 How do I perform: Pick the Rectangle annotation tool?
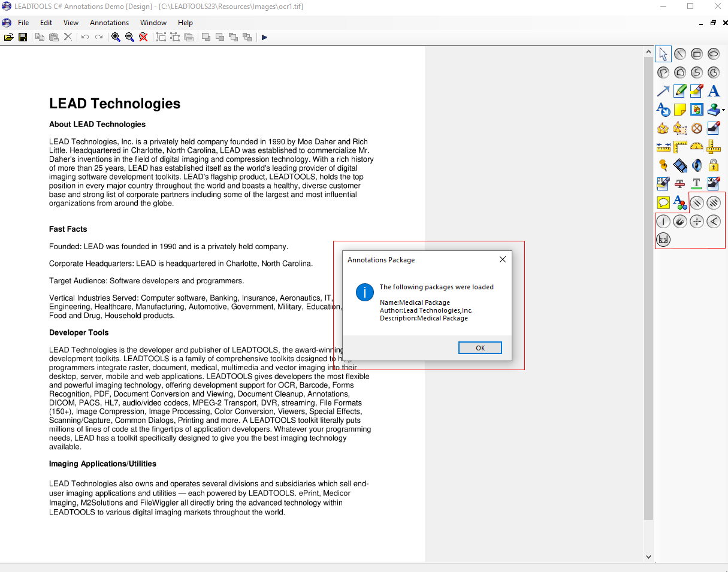click(697, 54)
